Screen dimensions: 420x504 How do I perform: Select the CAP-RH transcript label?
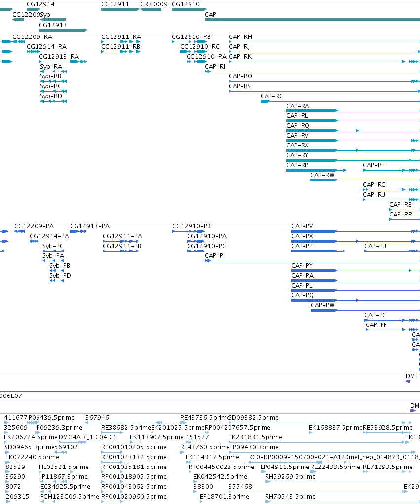click(x=240, y=36)
